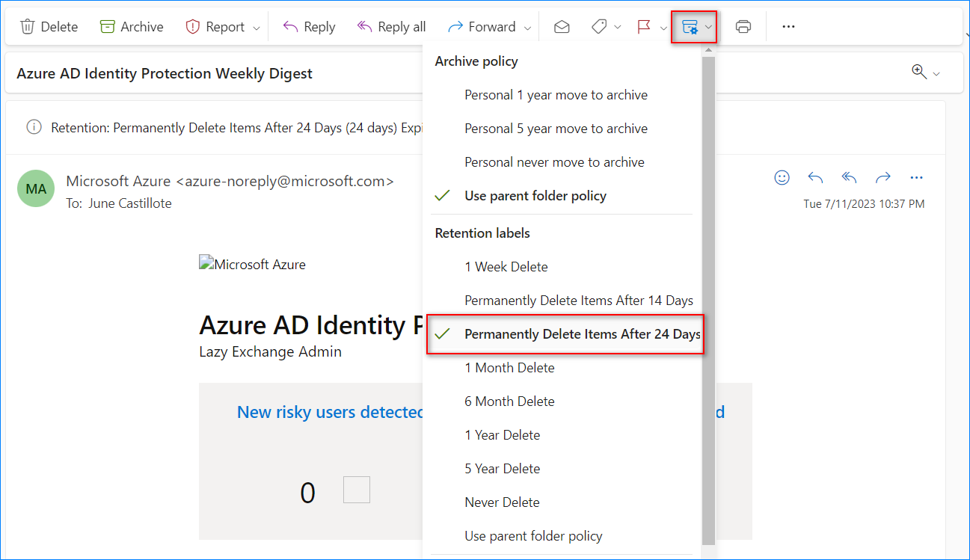Screen dimensions: 970x560
Task: Choose Personal 1 year move to archive
Action: (x=556, y=95)
